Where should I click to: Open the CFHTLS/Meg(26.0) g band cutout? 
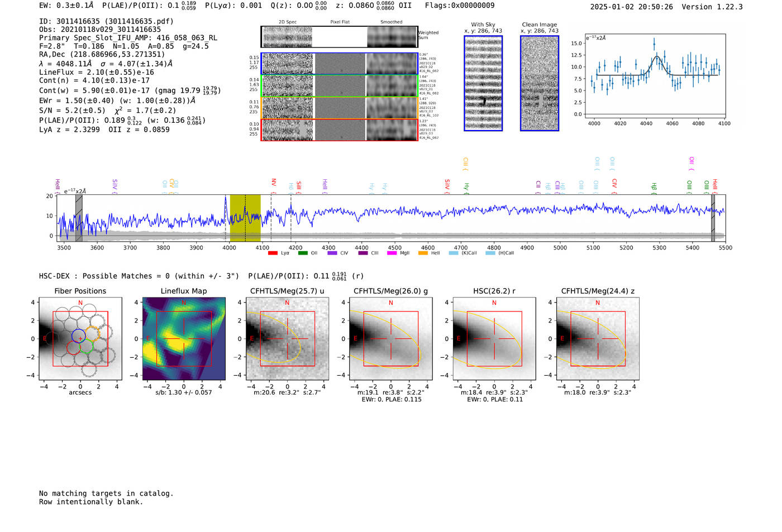coord(391,338)
